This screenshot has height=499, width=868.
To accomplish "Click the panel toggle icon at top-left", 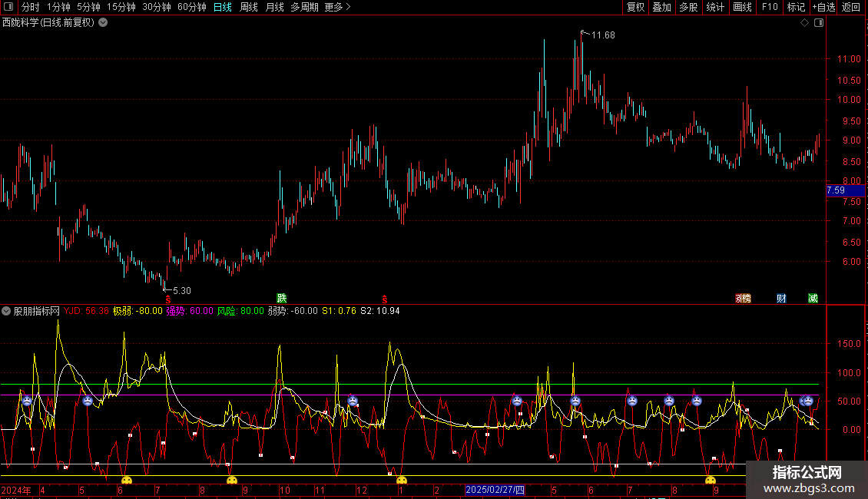I will click(8, 7).
